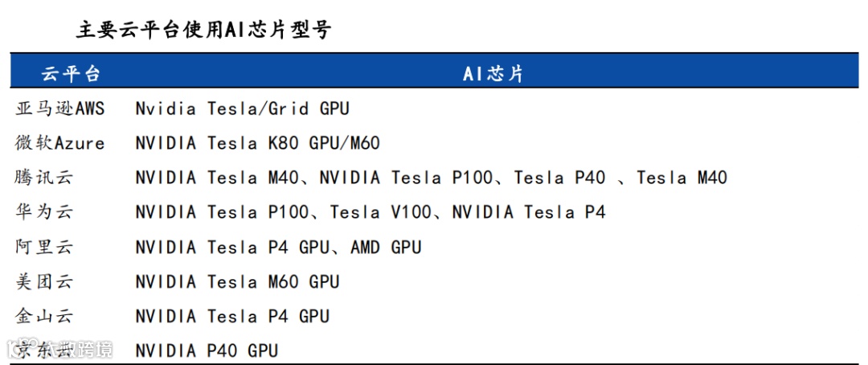The image size is (868, 365).
Task: Click the cell Nvidia Tesla/Grid GPU
Action: (243, 109)
